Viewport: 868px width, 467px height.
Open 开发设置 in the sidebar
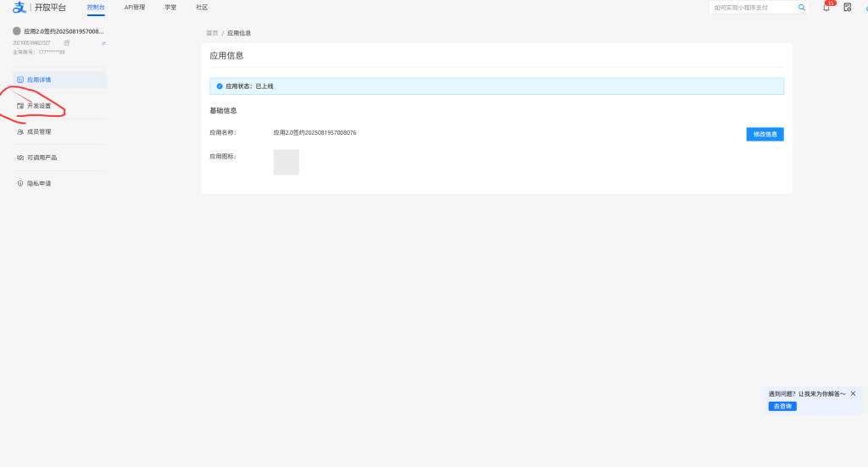(39, 106)
